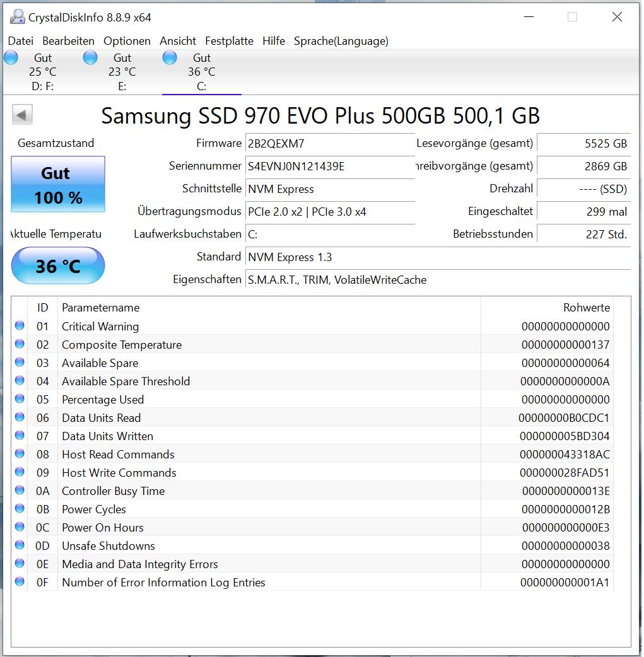The height and width of the screenshot is (657, 644).
Task: Click the Lesevorgänge value 5525 GB
Action: click(x=584, y=144)
